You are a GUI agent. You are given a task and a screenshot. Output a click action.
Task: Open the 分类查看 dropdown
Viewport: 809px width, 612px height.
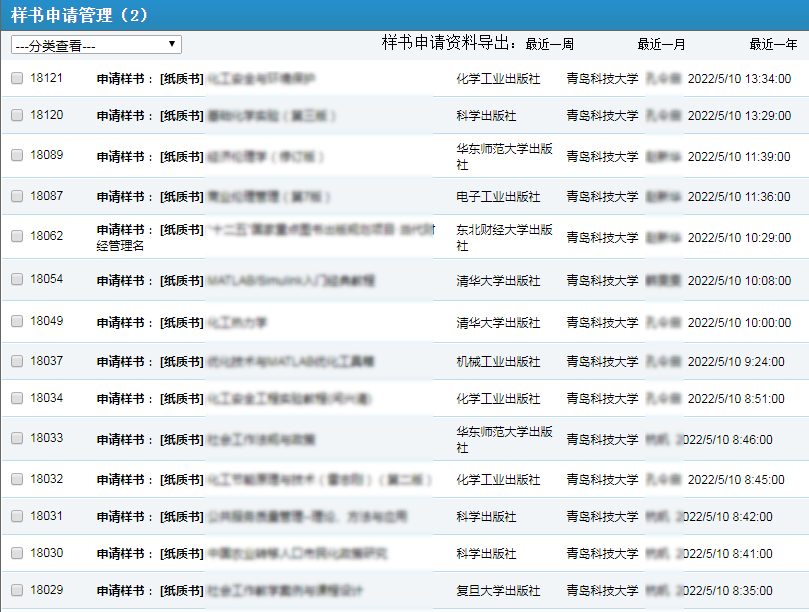tap(96, 45)
